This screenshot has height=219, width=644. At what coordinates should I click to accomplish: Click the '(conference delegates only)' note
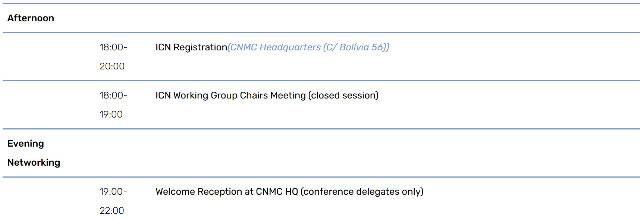(362, 192)
